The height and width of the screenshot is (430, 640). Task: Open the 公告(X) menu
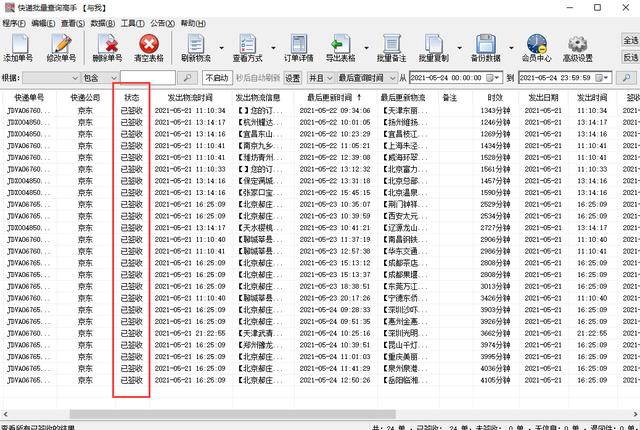[162, 23]
